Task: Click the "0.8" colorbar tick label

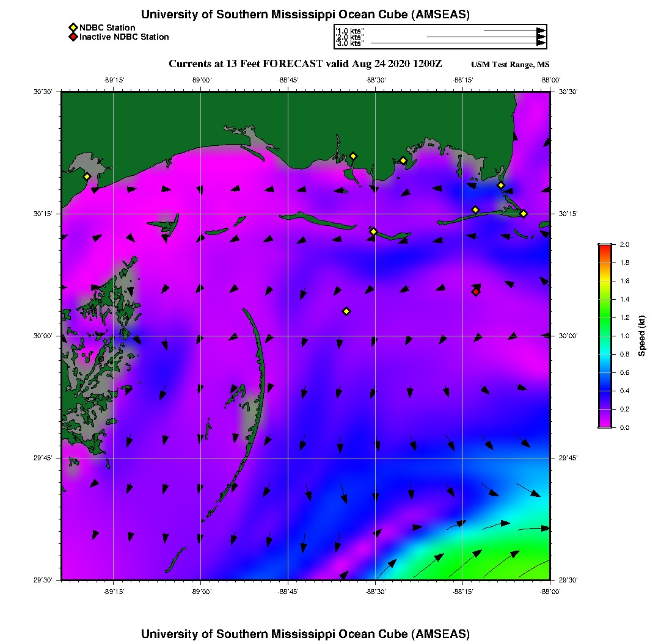Action: click(x=624, y=354)
